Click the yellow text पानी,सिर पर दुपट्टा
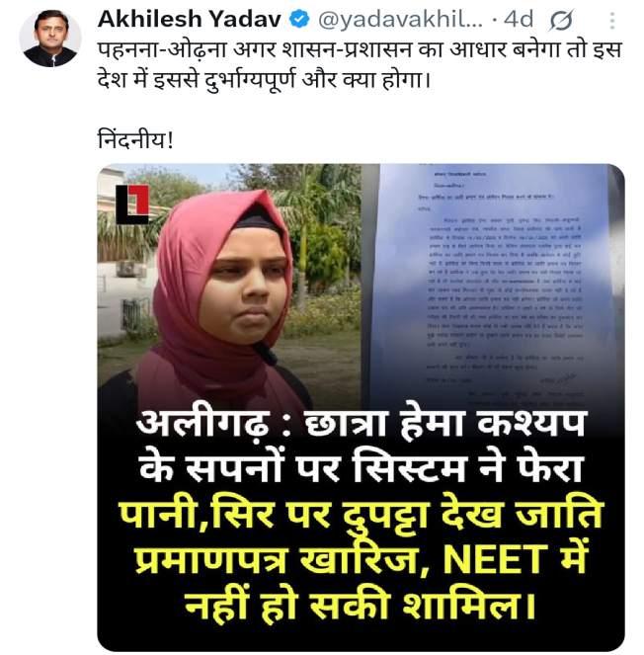This screenshot has height=655, width=644. coord(276,515)
